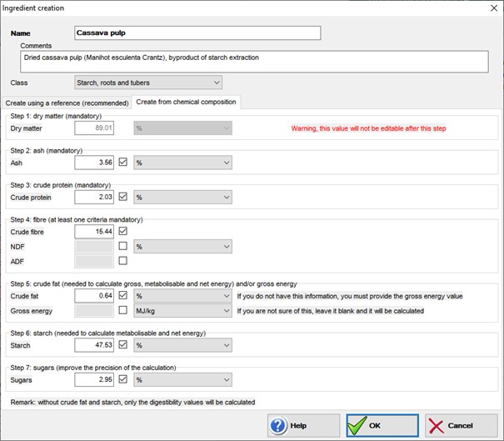Close the Ingredient creation dialog
Image resolution: width=504 pixels, height=441 pixels.
(494, 8)
